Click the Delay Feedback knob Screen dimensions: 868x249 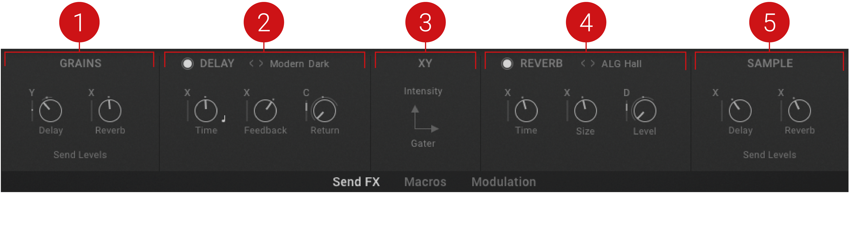265,111
